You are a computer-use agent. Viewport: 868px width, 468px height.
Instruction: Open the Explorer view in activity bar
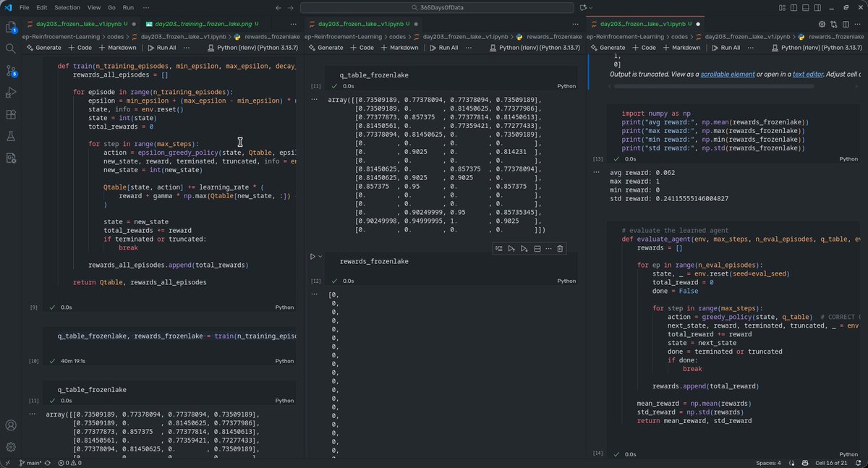(11, 27)
